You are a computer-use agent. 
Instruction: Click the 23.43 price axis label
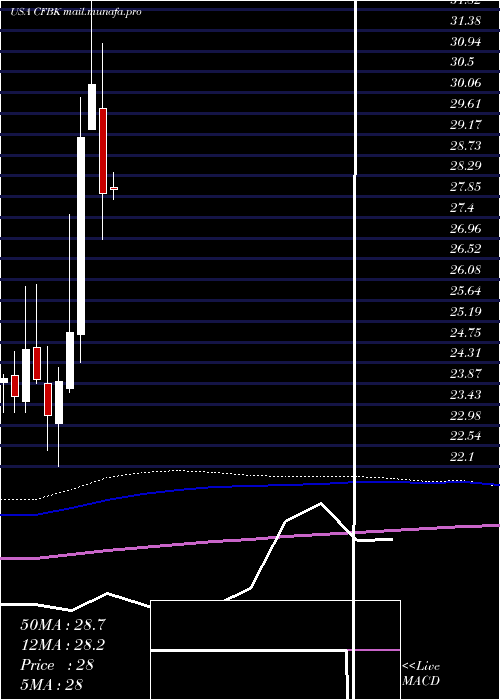coord(466,394)
